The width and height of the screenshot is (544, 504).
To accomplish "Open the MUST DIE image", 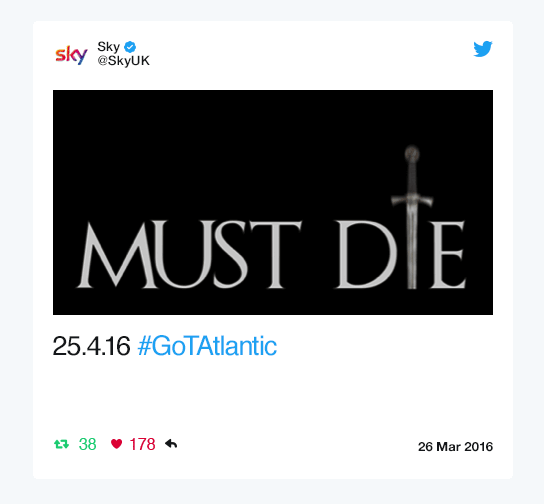I will click(273, 202).
